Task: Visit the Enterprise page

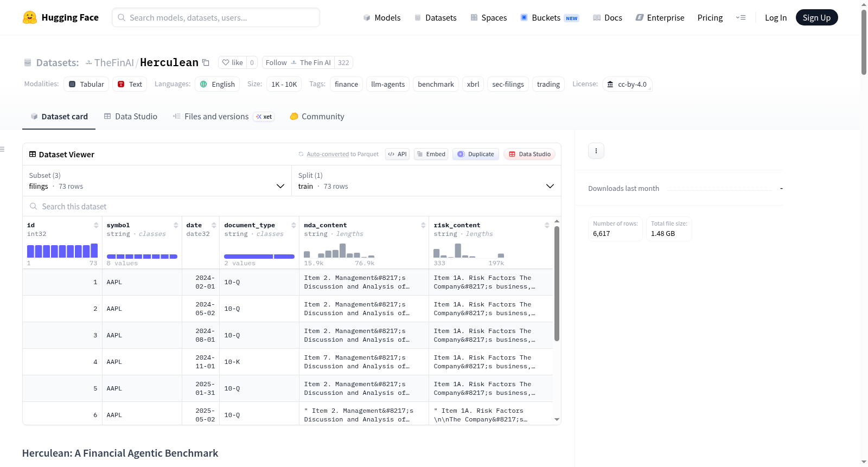Action: pyautogui.click(x=660, y=17)
